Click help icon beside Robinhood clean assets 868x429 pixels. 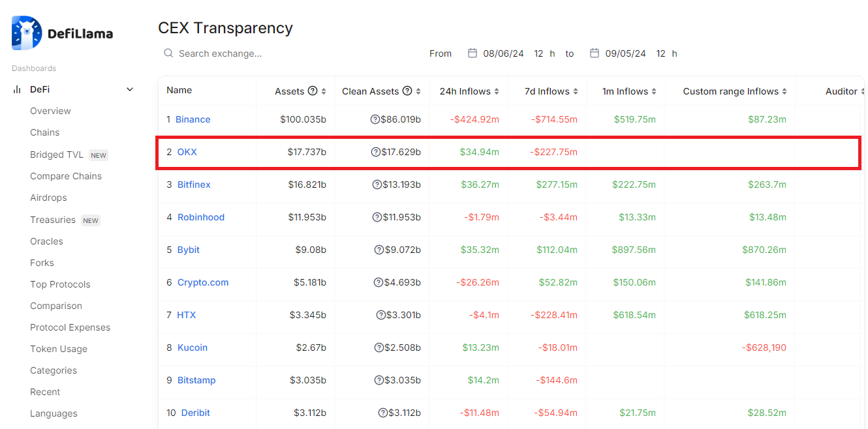pos(377,217)
